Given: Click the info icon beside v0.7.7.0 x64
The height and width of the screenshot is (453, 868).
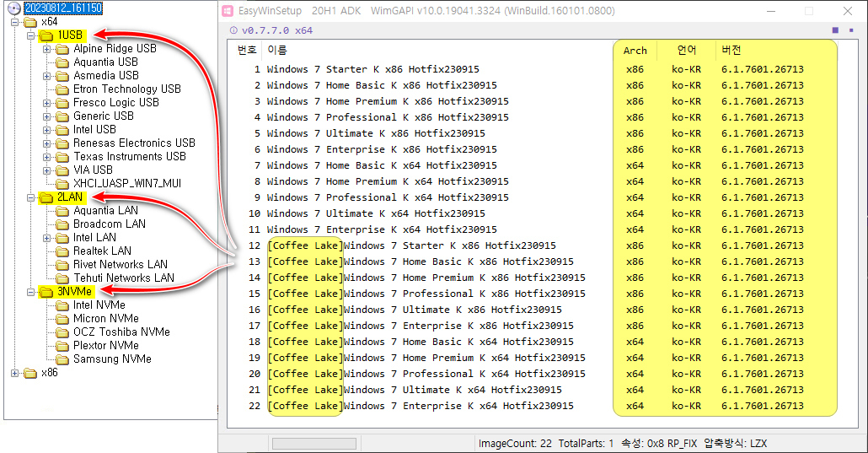Looking at the screenshot, I should coord(233,30).
